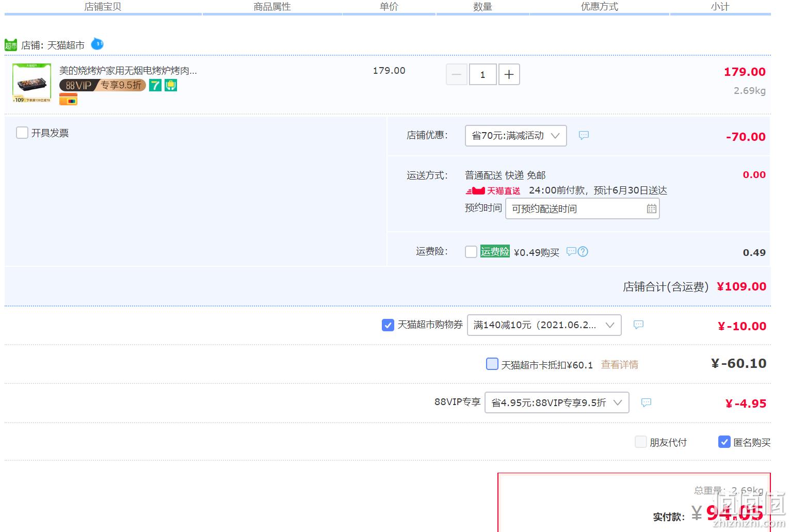The image size is (790, 532).
Task: Uncheck the 天猫超市购物券 checkbox
Action: (x=388, y=325)
